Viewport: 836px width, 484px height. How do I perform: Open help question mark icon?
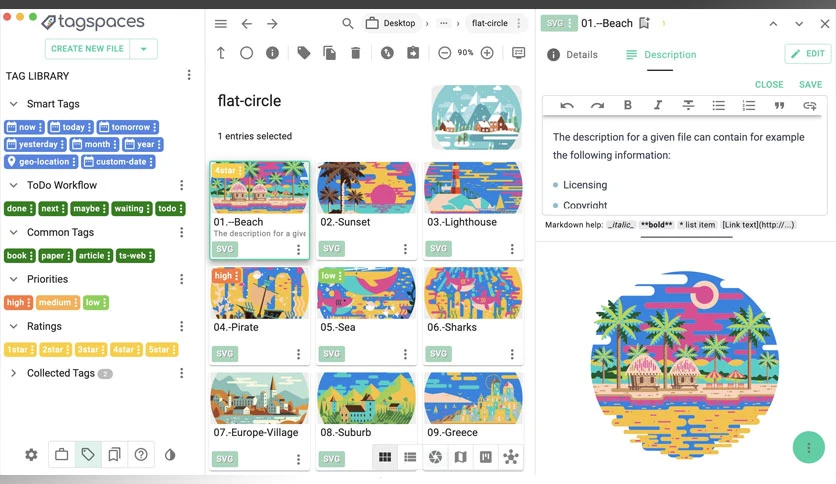[x=141, y=455]
